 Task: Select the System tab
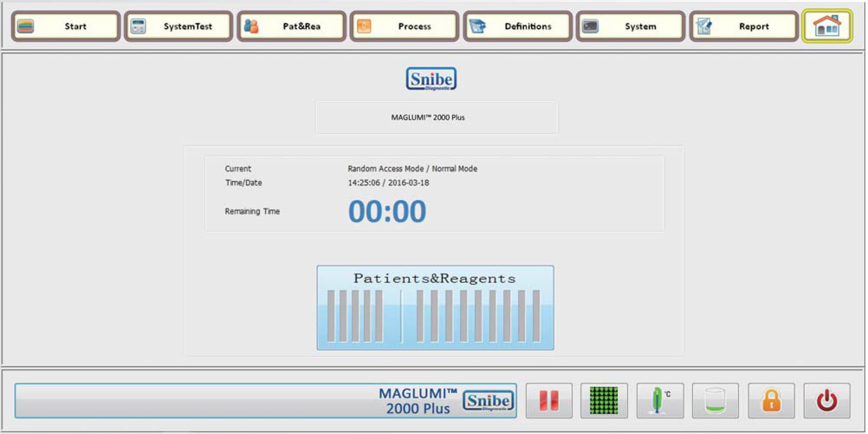pos(631,26)
